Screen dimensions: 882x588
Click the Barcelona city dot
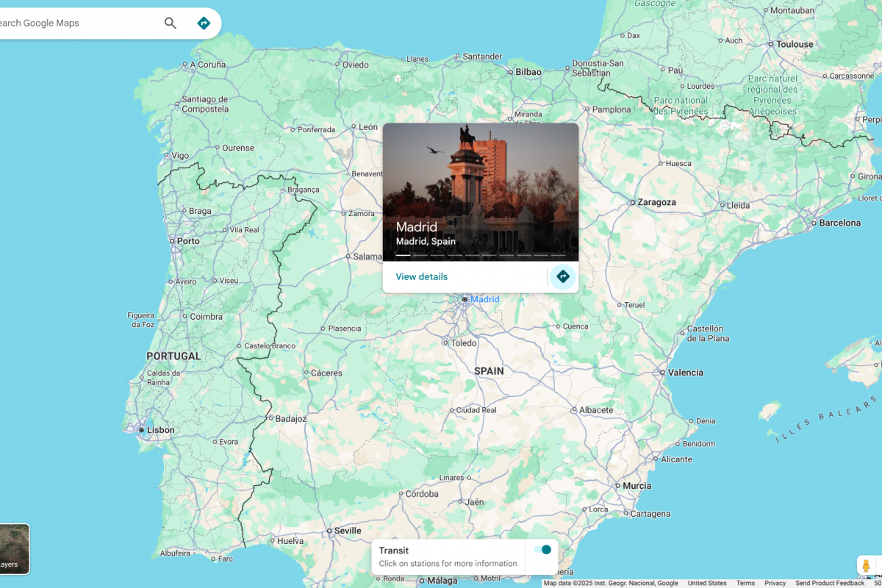(814, 223)
